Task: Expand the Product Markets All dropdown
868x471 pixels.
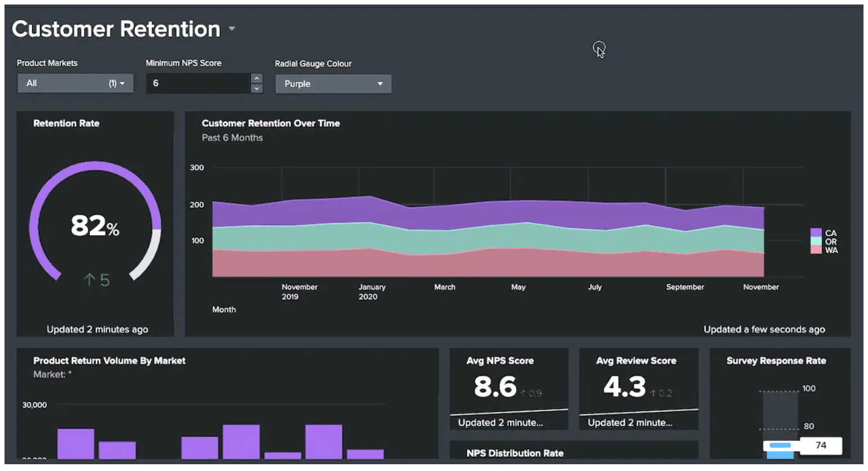Action: pyautogui.click(x=75, y=83)
